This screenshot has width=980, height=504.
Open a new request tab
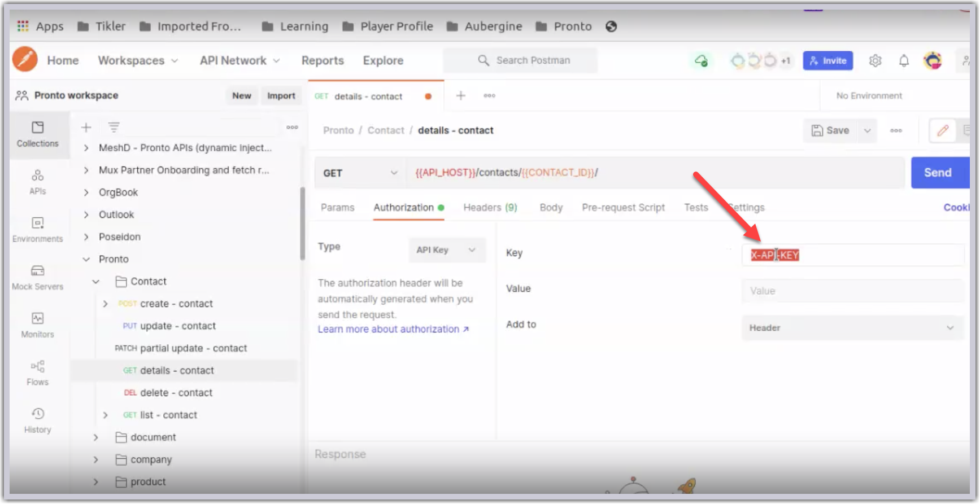click(x=461, y=95)
